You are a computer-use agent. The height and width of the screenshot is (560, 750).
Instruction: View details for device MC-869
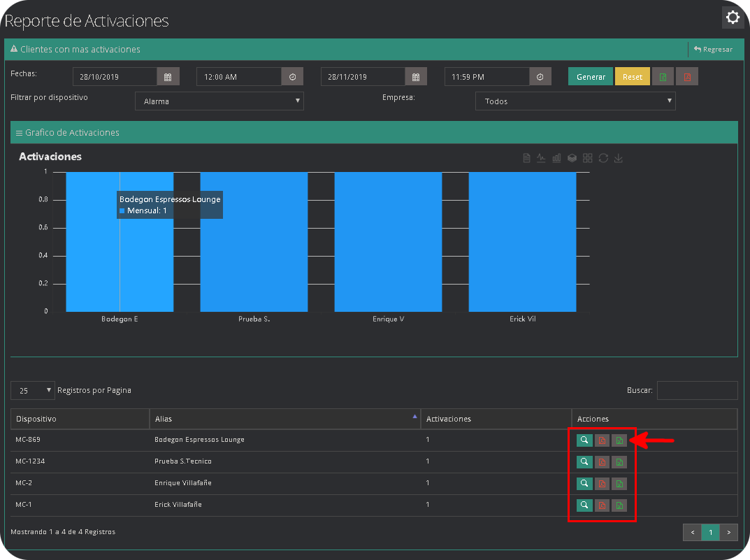(584, 440)
